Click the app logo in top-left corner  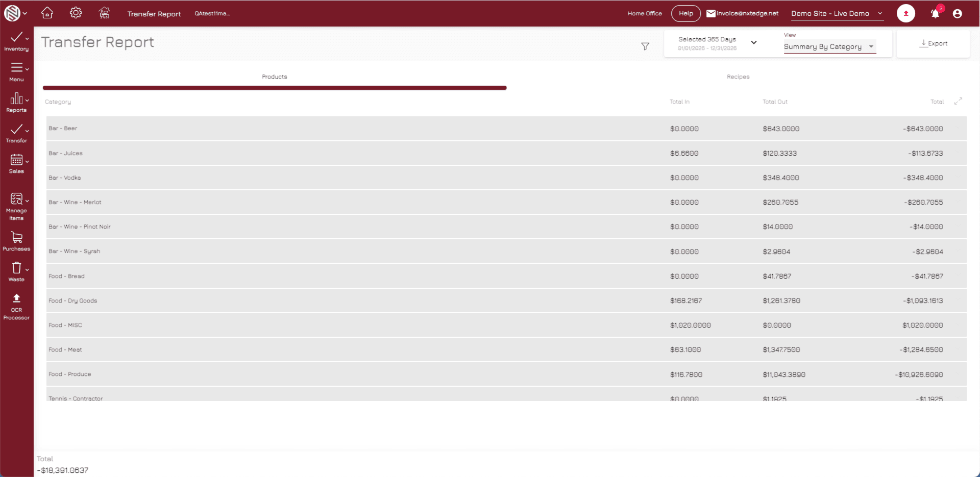click(12, 13)
